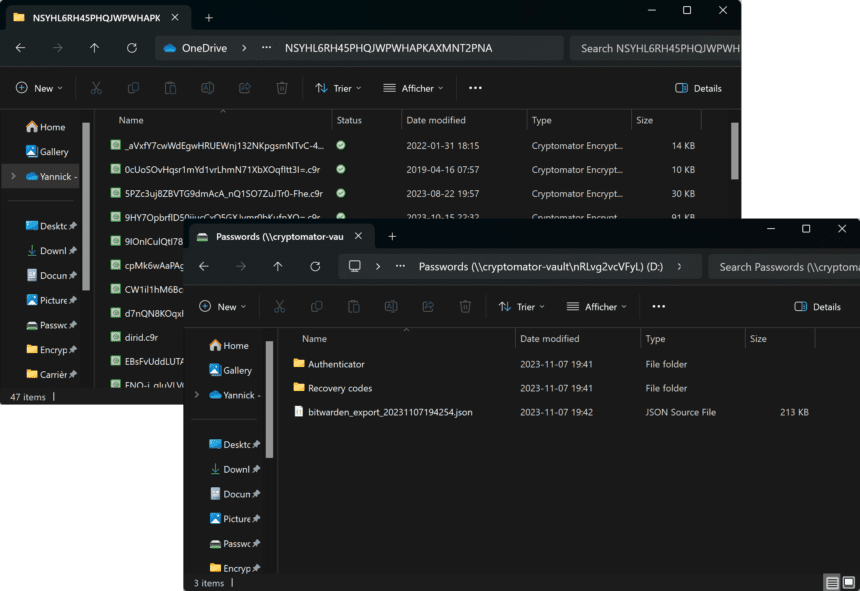The width and height of the screenshot is (860, 591).
Task: Switch Passwords window to details list view
Action: pyautogui.click(x=832, y=582)
